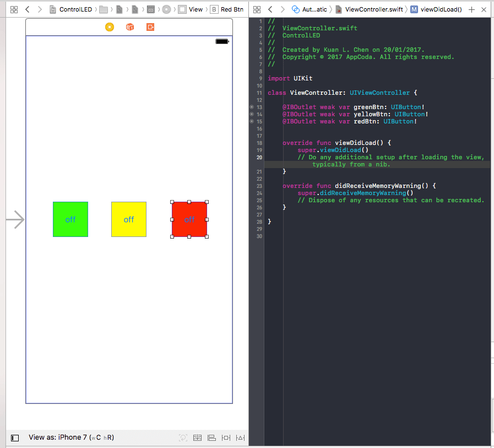Select ControlLED project in storyboard jump bar
This screenshot has width=494, height=448.
pos(71,9)
